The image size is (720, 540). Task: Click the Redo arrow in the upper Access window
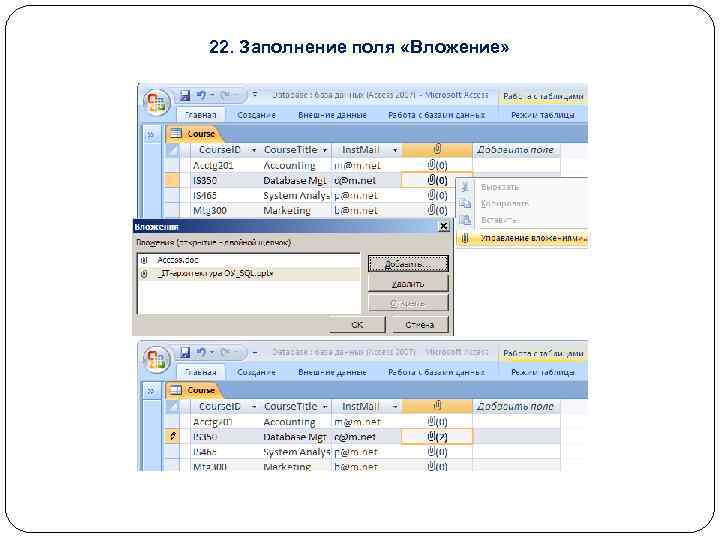225,95
